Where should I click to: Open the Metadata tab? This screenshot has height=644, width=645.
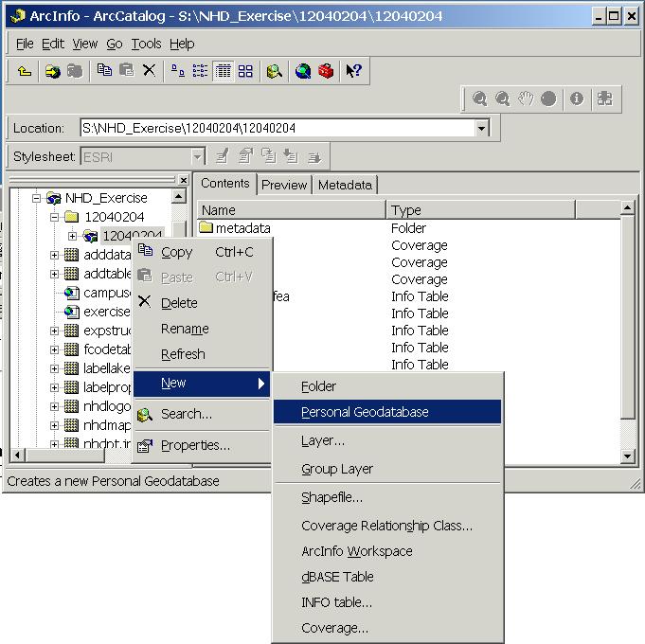(x=345, y=185)
